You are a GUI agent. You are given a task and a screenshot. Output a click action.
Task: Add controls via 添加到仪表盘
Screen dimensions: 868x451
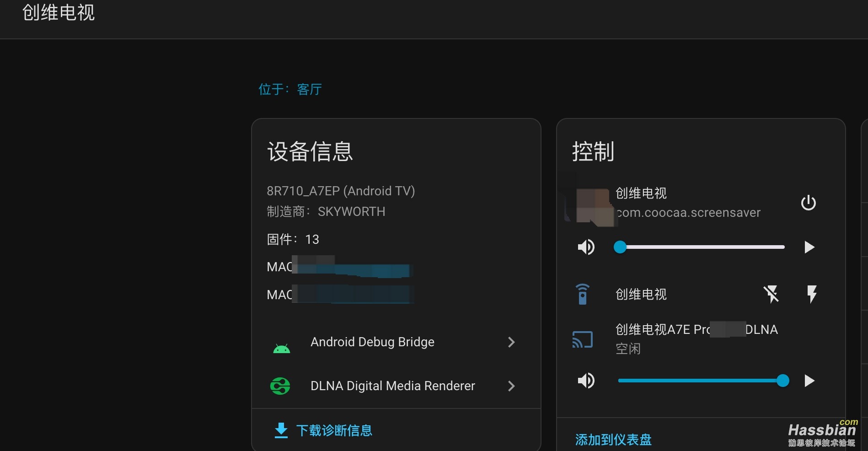click(613, 440)
